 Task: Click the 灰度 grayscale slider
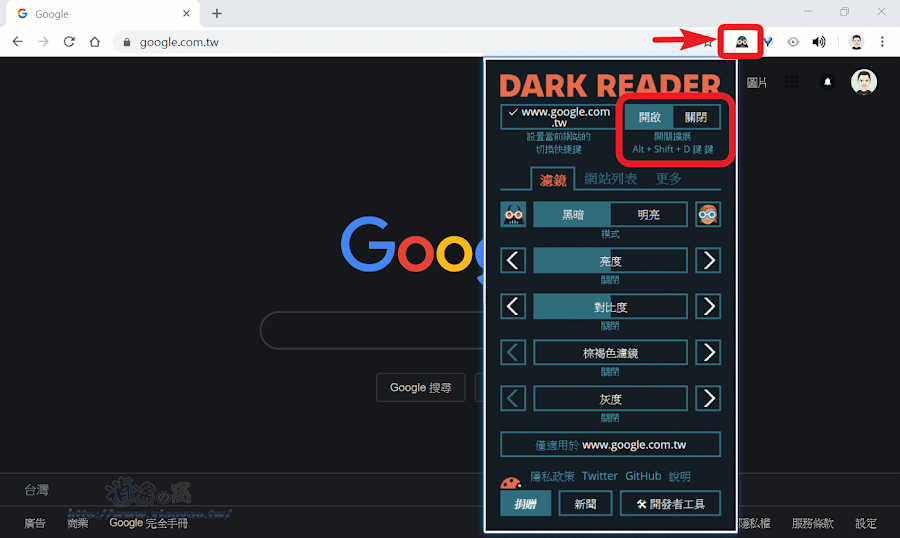[x=610, y=398]
